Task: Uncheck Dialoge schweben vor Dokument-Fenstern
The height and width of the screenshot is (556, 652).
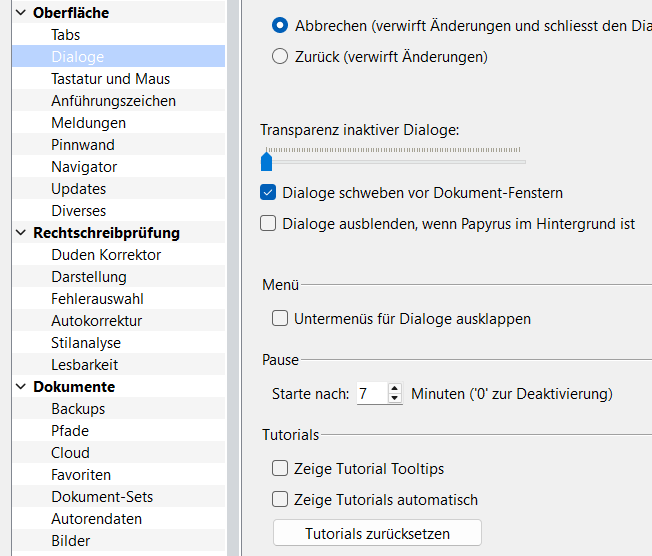Action: point(268,193)
